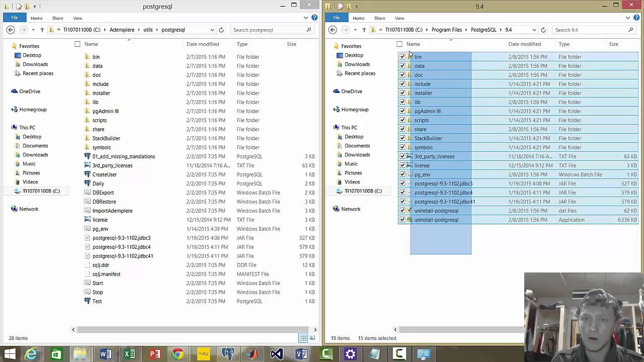Open recent locations dropdown in postgresql window

pyautogui.click(x=33, y=30)
